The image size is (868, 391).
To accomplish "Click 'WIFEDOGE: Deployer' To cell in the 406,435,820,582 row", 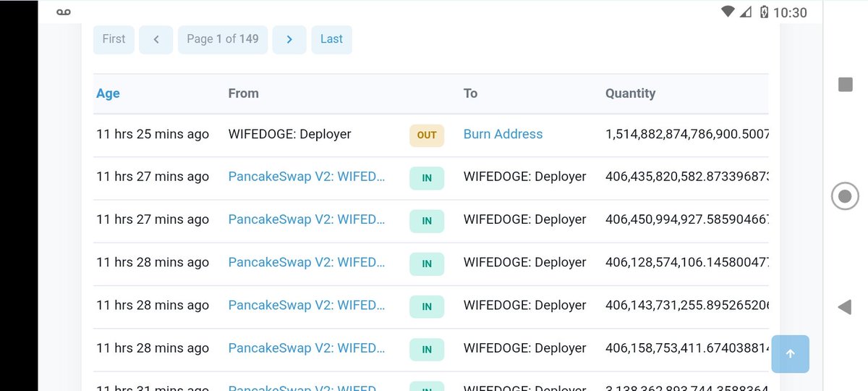I will tap(525, 177).
